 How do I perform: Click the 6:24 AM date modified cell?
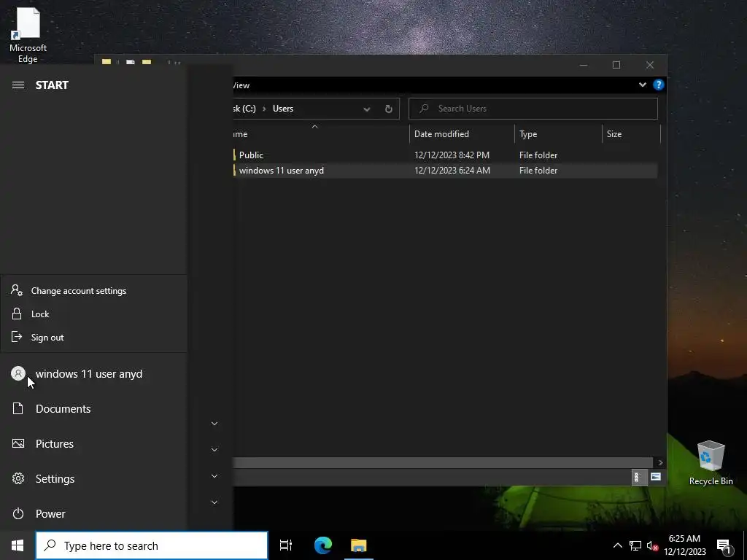point(452,170)
